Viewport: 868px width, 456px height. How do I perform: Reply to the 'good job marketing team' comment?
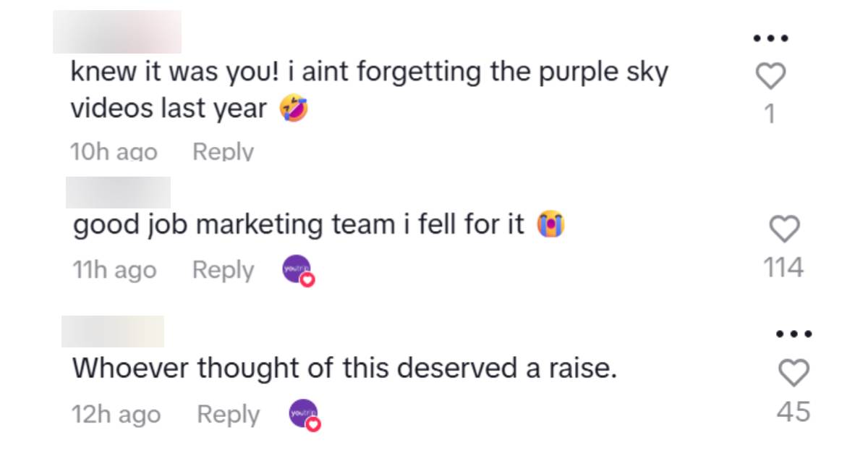tap(223, 270)
